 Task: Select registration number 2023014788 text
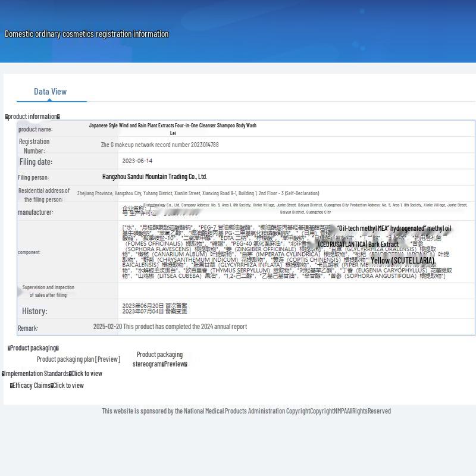point(159,145)
